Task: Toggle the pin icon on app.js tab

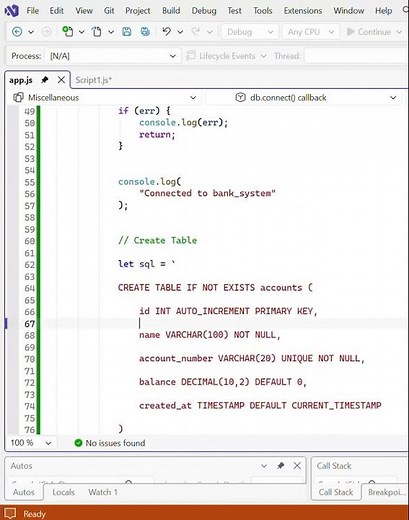Action: (x=45, y=80)
